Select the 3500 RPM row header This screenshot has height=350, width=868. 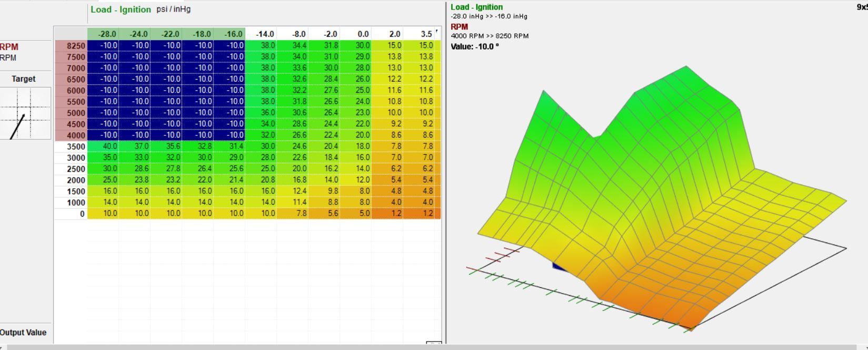coord(71,147)
